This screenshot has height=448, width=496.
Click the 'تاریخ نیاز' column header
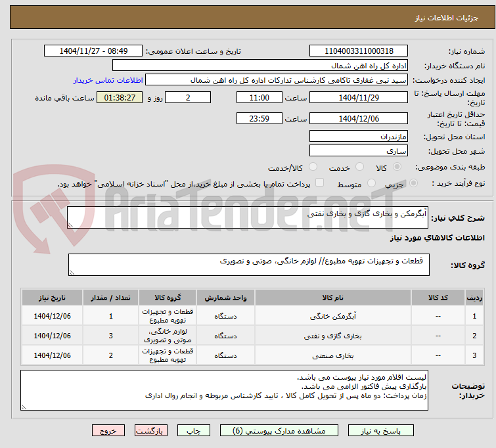pos(52,298)
